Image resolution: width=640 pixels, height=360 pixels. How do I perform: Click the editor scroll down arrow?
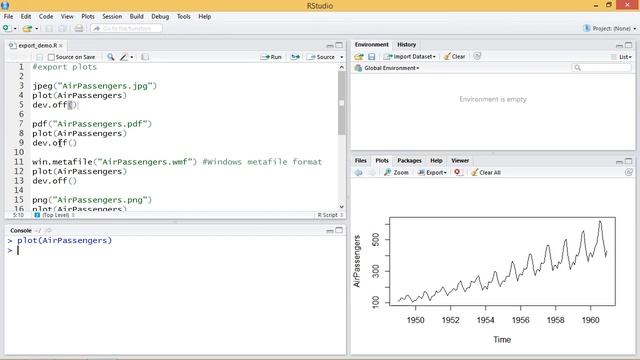click(x=342, y=207)
